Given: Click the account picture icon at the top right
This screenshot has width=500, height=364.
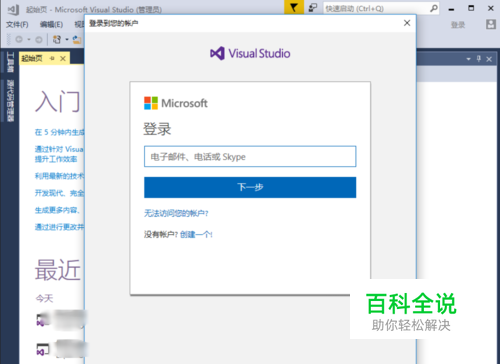Looking at the screenshot, I should (491, 24).
